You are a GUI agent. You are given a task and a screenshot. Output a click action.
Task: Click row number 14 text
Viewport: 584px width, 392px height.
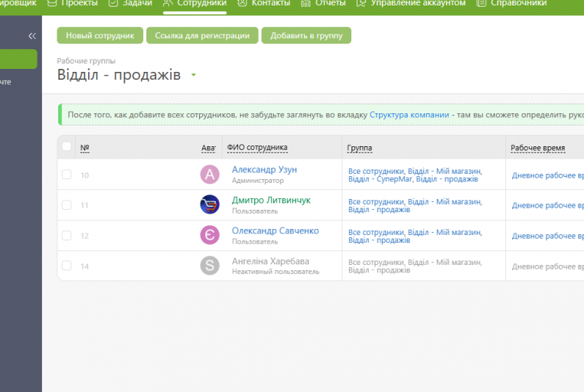(84, 266)
